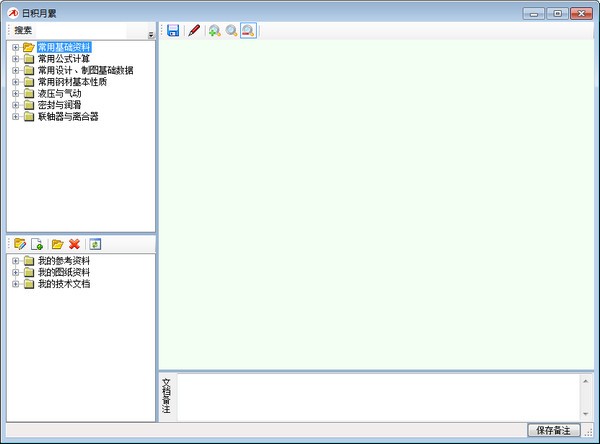Click the zoom in magnifier icon
The width and height of the screenshot is (600, 444).
click(215, 30)
